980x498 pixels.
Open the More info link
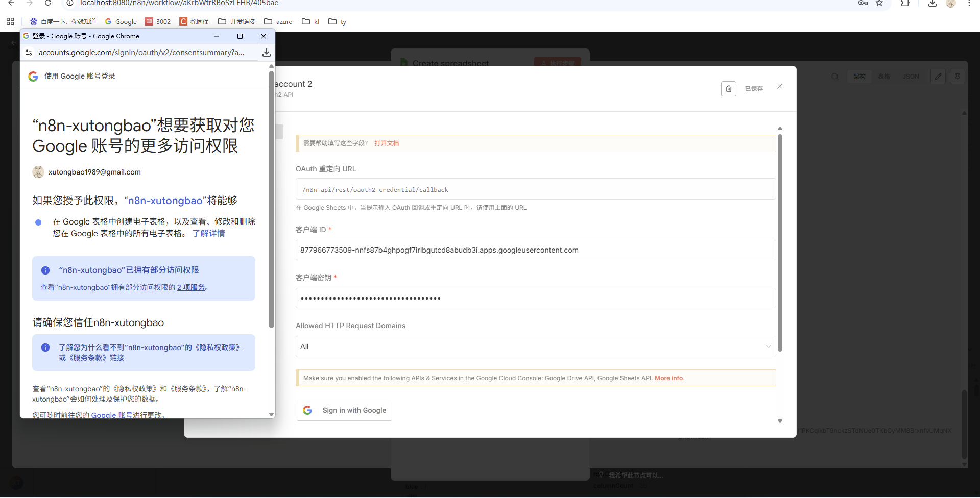670,378
